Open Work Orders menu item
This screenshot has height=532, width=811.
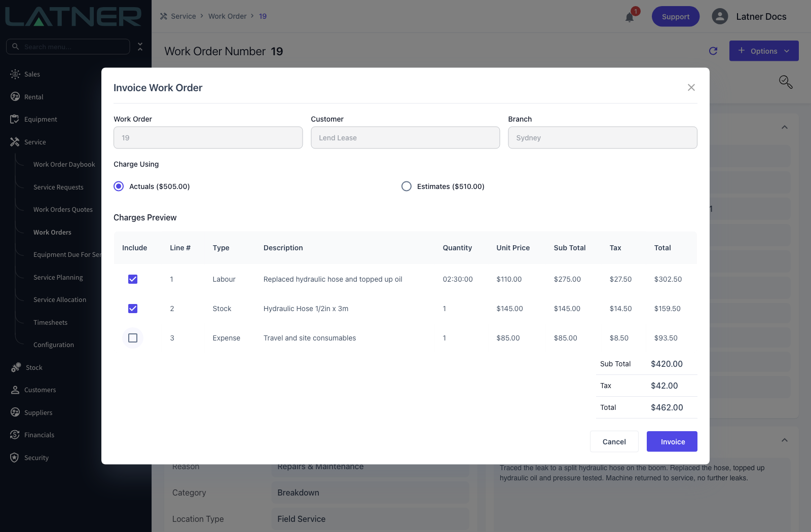click(x=52, y=232)
